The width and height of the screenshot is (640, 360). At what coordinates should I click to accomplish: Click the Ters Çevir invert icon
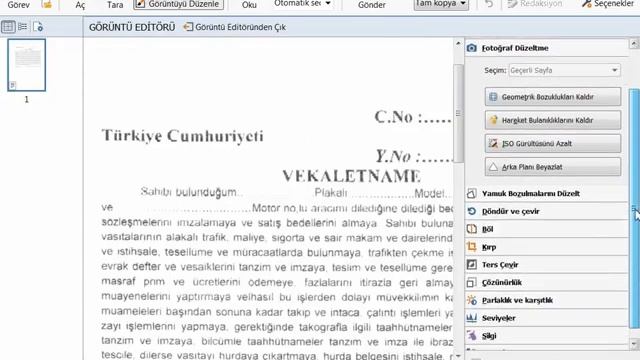point(471,264)
